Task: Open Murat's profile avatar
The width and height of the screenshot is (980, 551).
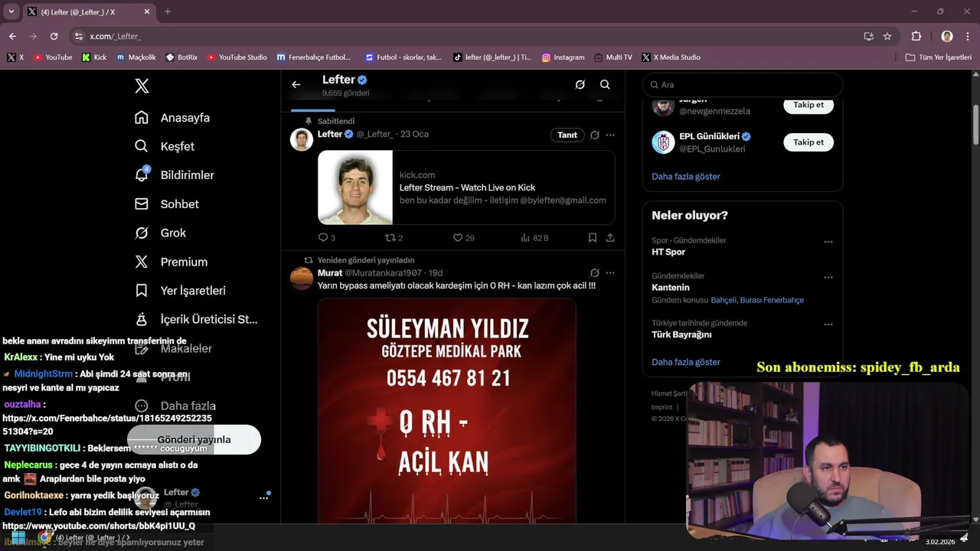Action: tap(302, 279)
